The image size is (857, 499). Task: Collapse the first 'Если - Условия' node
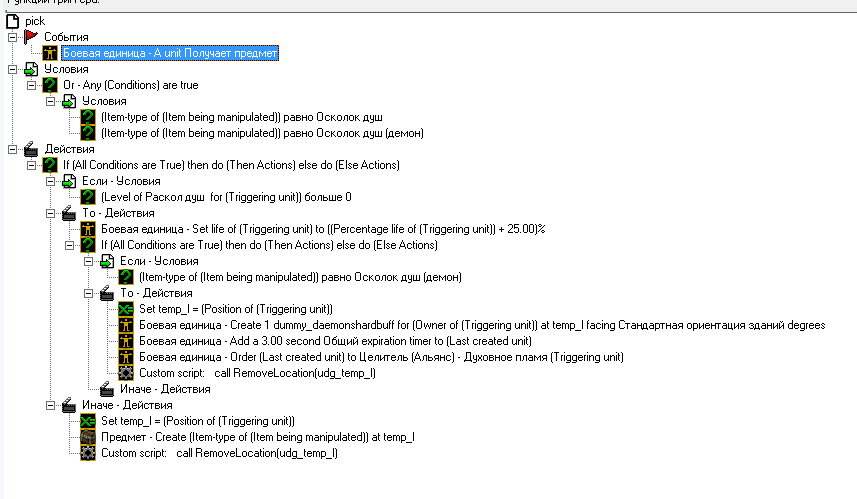click(50, 181)
